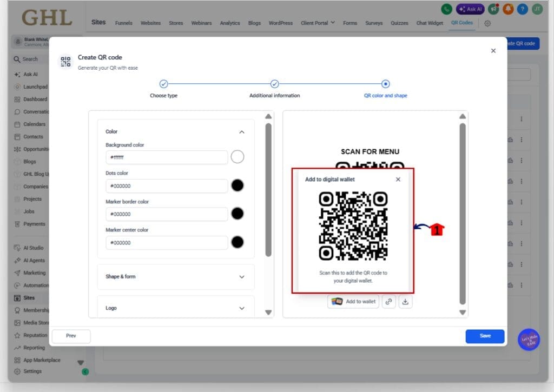Screen dimensions: 554x392
Task: Open Calendars in the sidebar
Action: [31, 124]
